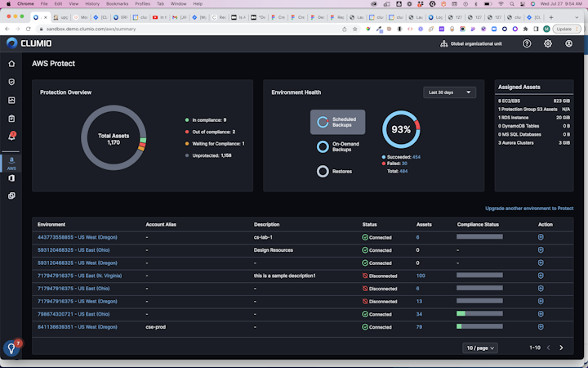Select On-Demand Backups health option
The image size is (588, 368).
click(338, 147)
